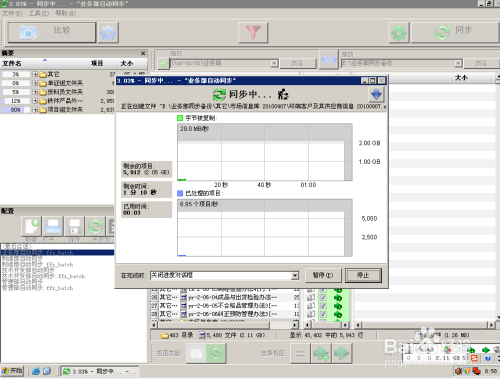
Task: Click compare-category icon on row 27
Action: pyautogui.click(x=311, y=305)
